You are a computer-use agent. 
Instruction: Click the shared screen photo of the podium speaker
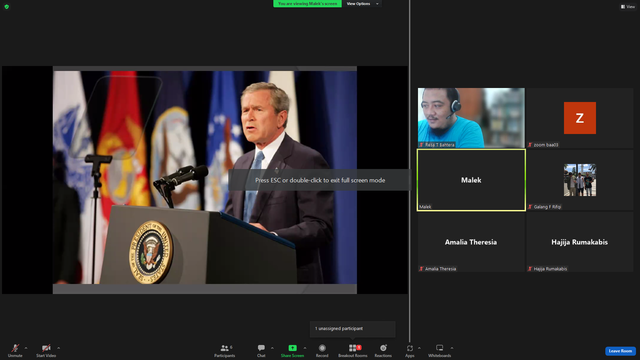205,178
